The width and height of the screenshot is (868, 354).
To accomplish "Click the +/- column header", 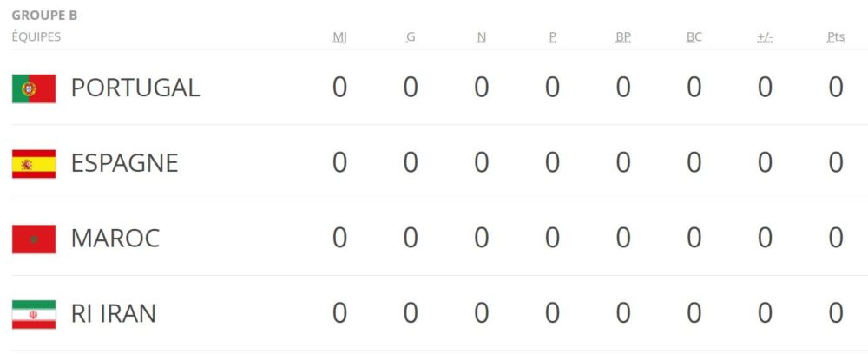I will click(x=765, y=37).
